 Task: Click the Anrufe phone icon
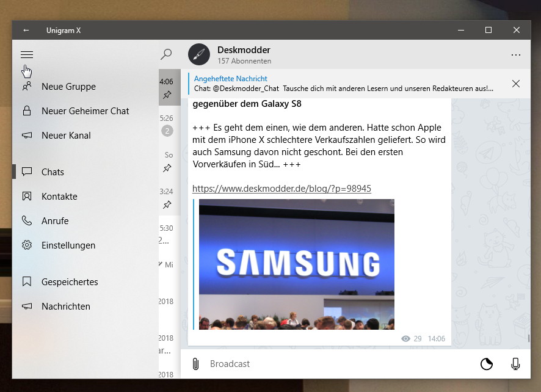(27, 220)
